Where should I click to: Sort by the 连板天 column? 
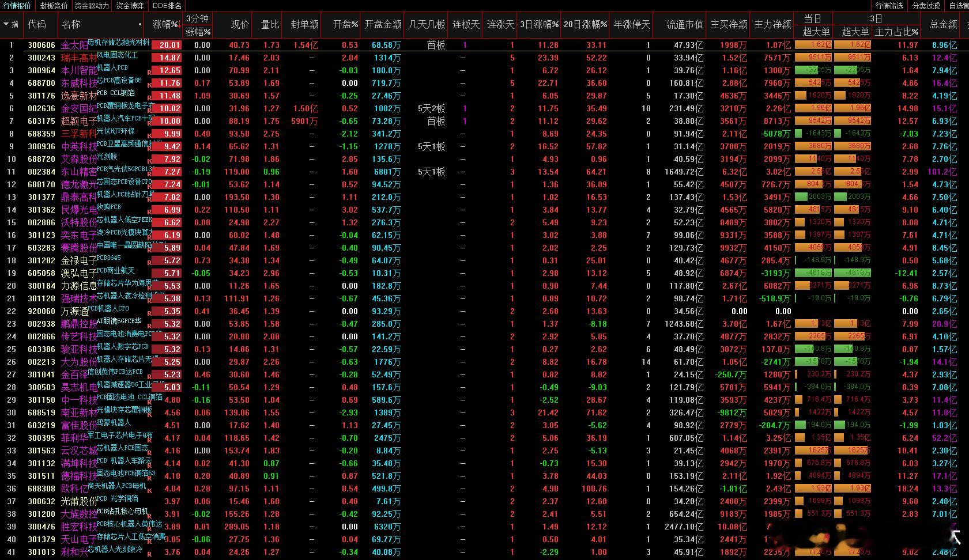point(466,24)
